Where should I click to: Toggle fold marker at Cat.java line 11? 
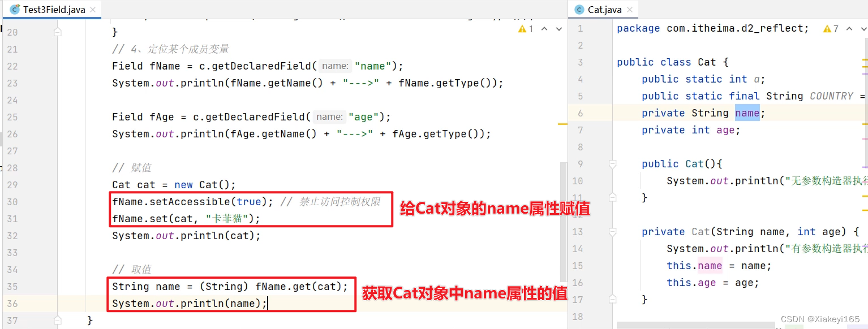pos(612,197)
